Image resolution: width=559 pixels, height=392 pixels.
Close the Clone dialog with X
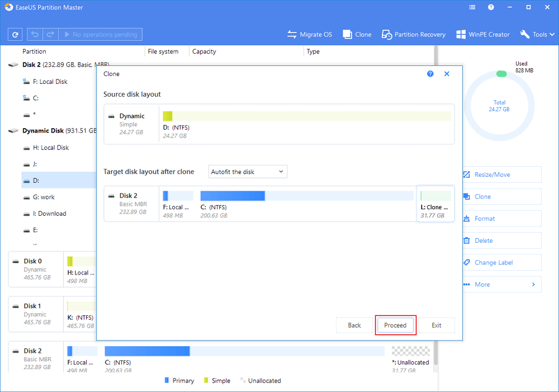click(x=447, y=74)
